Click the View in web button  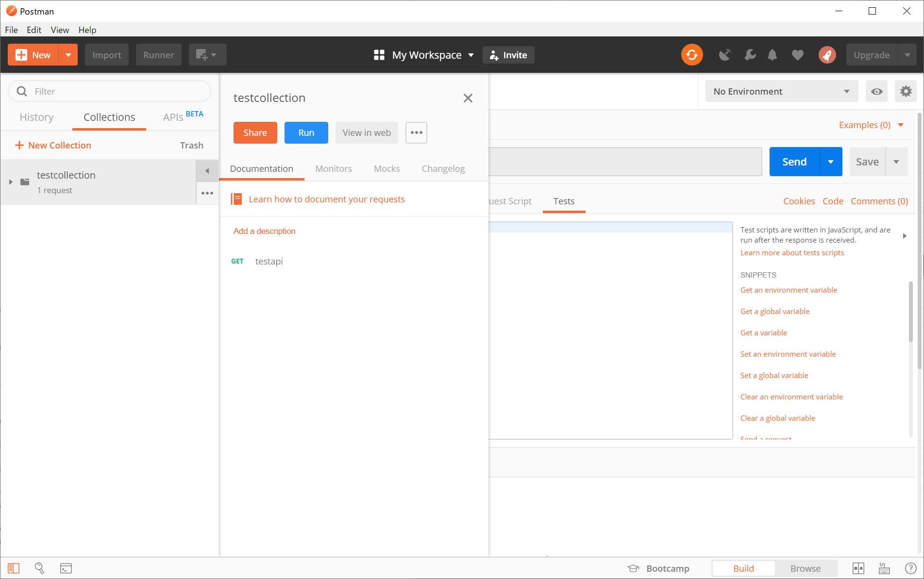tap(367, 132)
